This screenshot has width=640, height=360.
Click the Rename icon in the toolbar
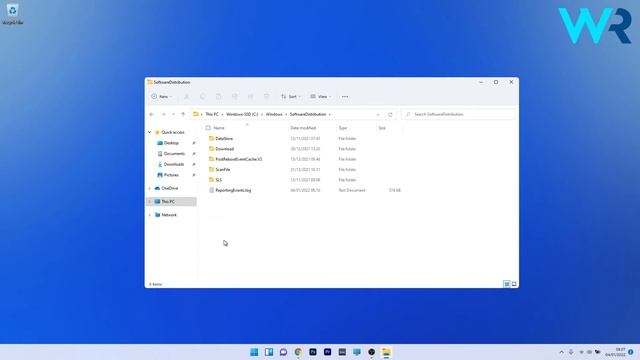coord(235,97)
